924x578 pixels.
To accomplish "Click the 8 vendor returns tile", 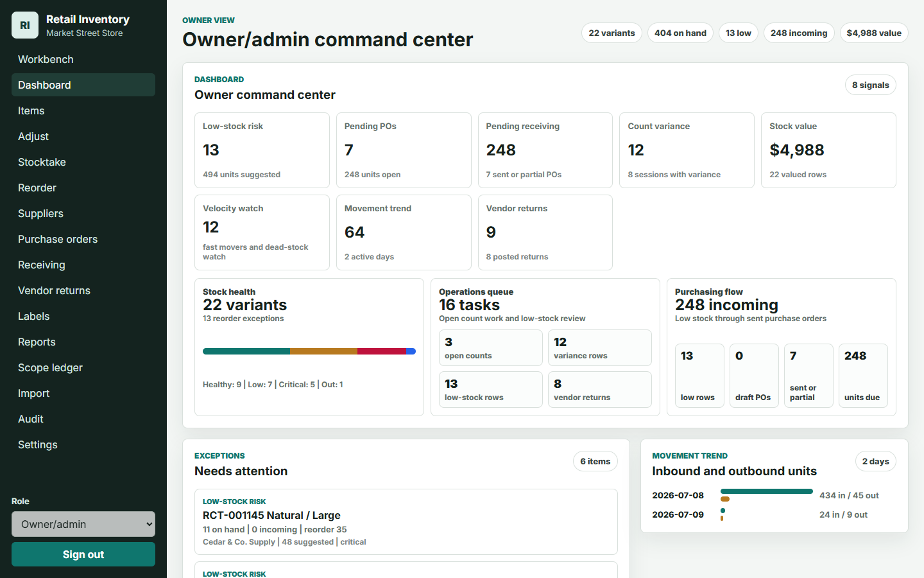I will [600, 390].
